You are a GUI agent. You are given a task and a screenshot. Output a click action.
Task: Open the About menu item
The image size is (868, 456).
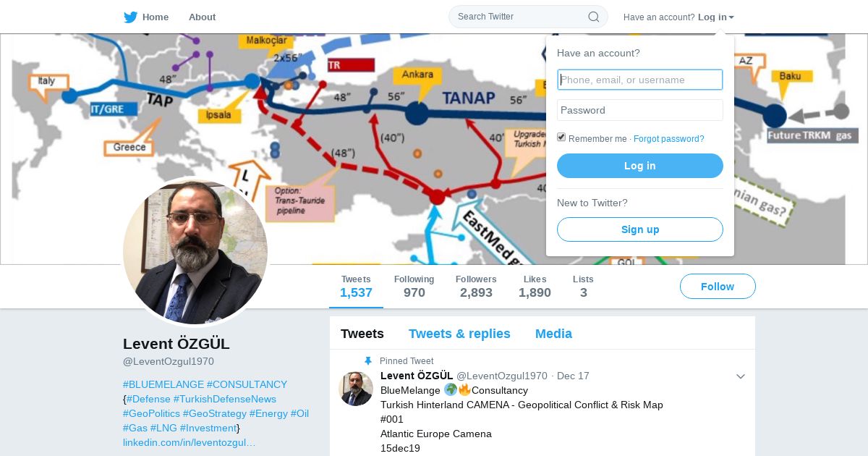click(x=202, y=17)
